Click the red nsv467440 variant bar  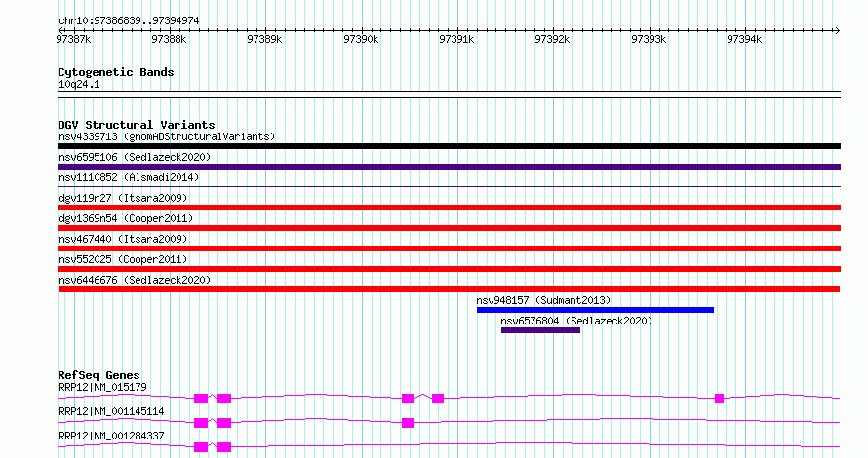pos(449,248)
